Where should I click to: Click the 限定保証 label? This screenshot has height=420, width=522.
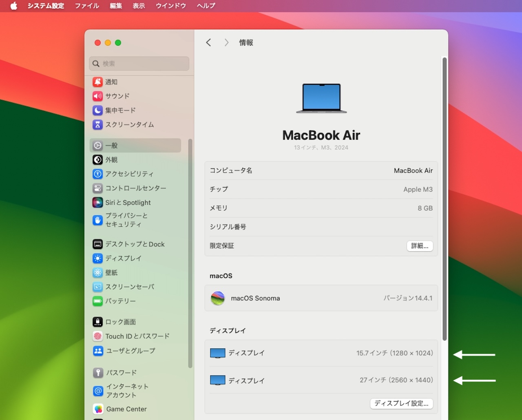click(x=222, y=246)
